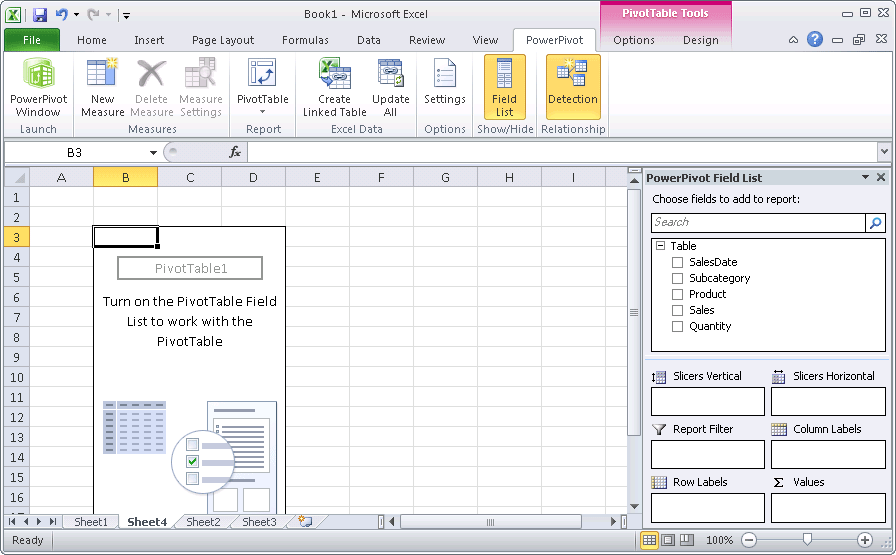Move the zoom slider handle
The height and width of the screenshot is (555, 896).
click(807, 539)
